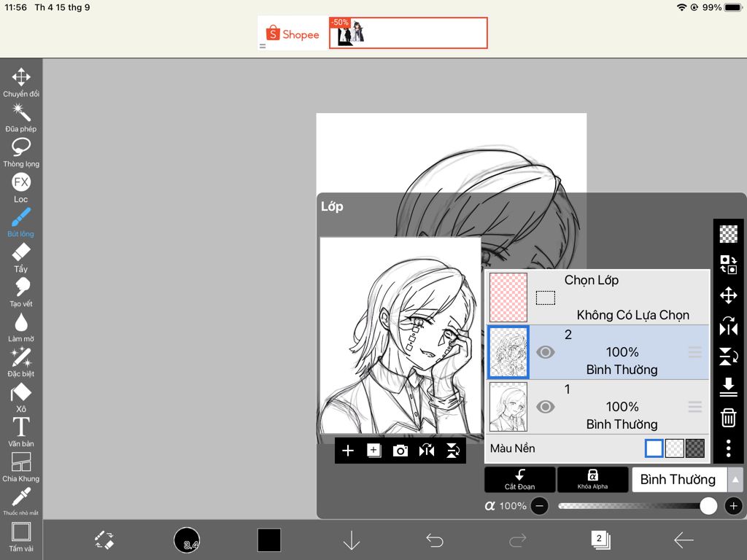The width and height of the screenshot is (747, 560).
Task: Select the Tạo vết smudge tool
Action: [x=21, y=292]
